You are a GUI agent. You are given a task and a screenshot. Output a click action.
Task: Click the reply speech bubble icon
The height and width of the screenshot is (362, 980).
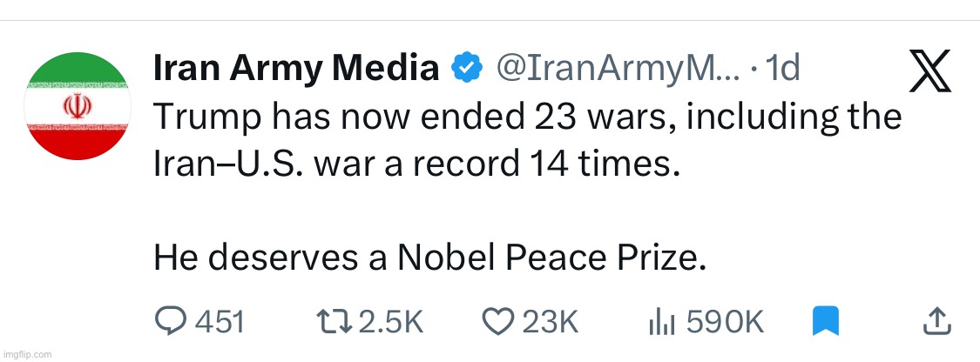169,323
